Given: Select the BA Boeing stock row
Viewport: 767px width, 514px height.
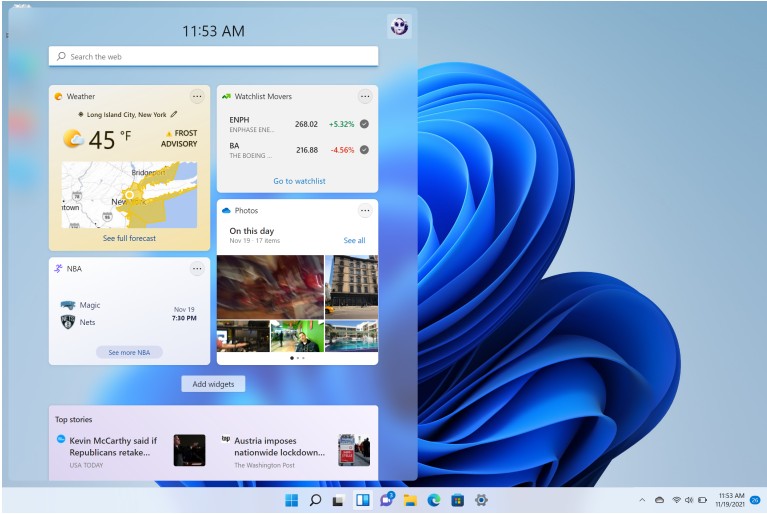Looking at the screenshot, I should pyautogui.click(x=297, y=150).
